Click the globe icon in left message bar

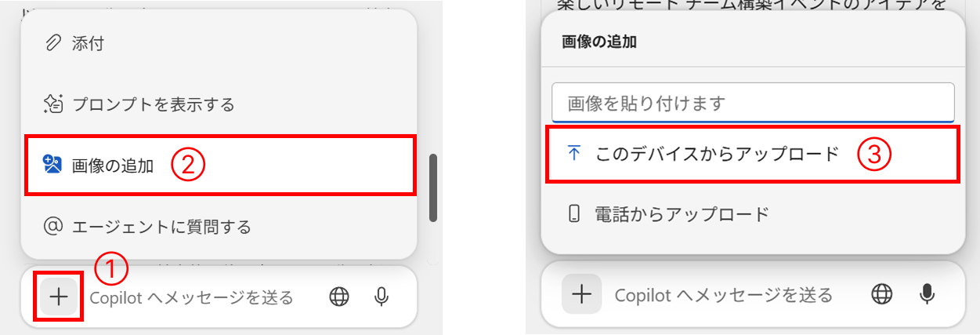coord(339,297)
